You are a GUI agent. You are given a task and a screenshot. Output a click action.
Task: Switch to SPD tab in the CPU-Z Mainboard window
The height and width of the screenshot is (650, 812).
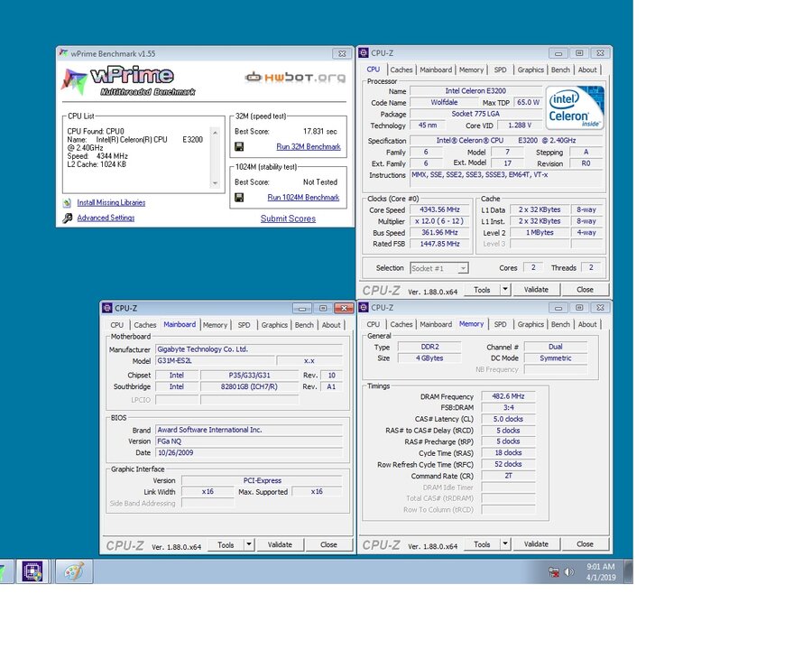[244, 325]
